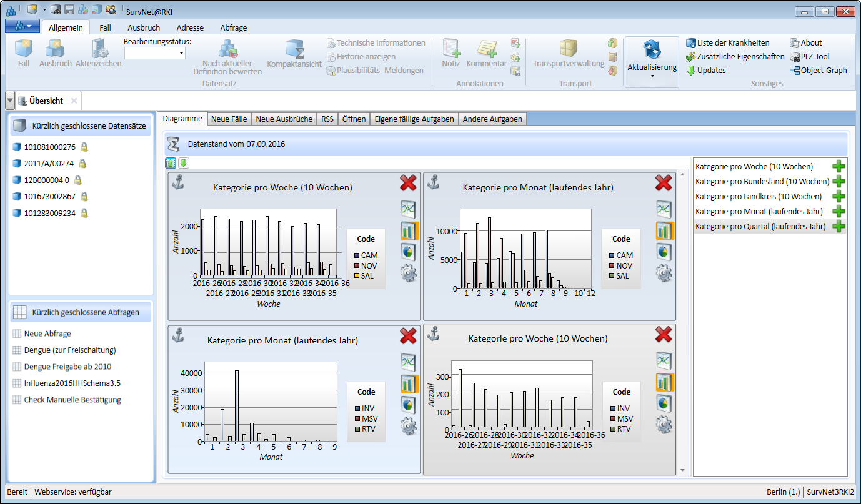Open query Dengue Freigabe ab 2010
Screen dimensions: 861x504
click(x=67, y=367)
